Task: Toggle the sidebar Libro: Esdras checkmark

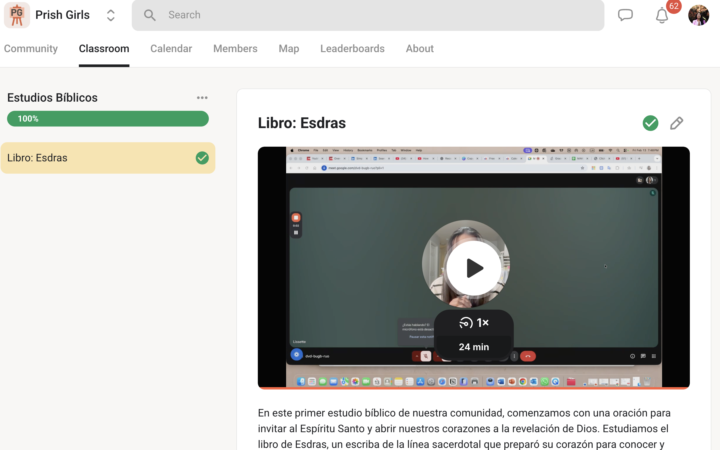Action: coord(202,158)
